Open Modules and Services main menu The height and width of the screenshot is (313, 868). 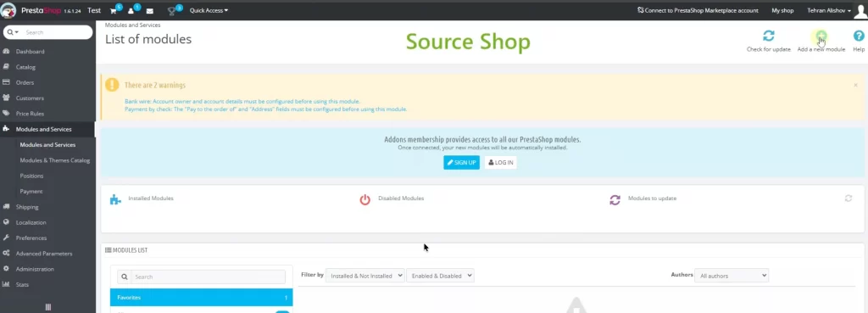(47, 129)
